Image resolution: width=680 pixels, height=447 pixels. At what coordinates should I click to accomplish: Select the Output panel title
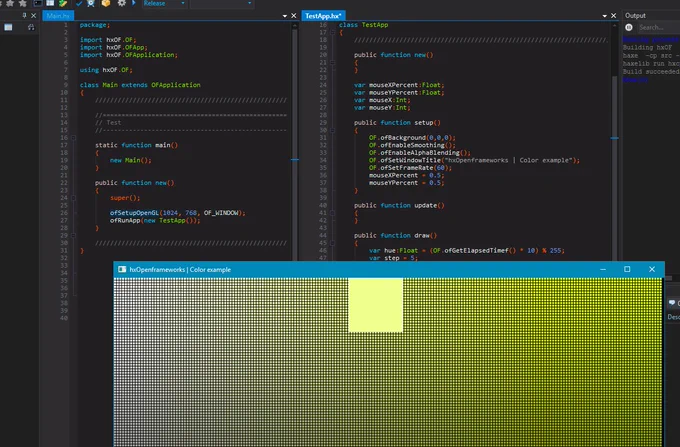tap(635, 16)
